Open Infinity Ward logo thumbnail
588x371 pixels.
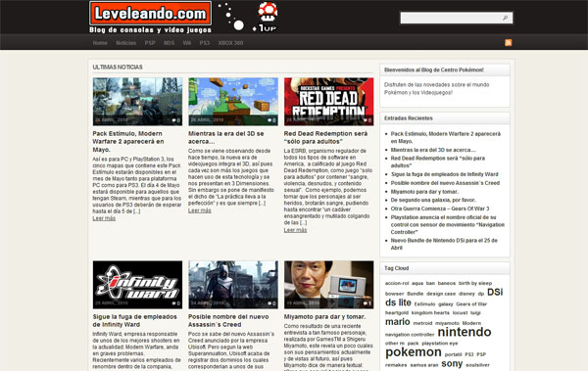click(137, 285)
